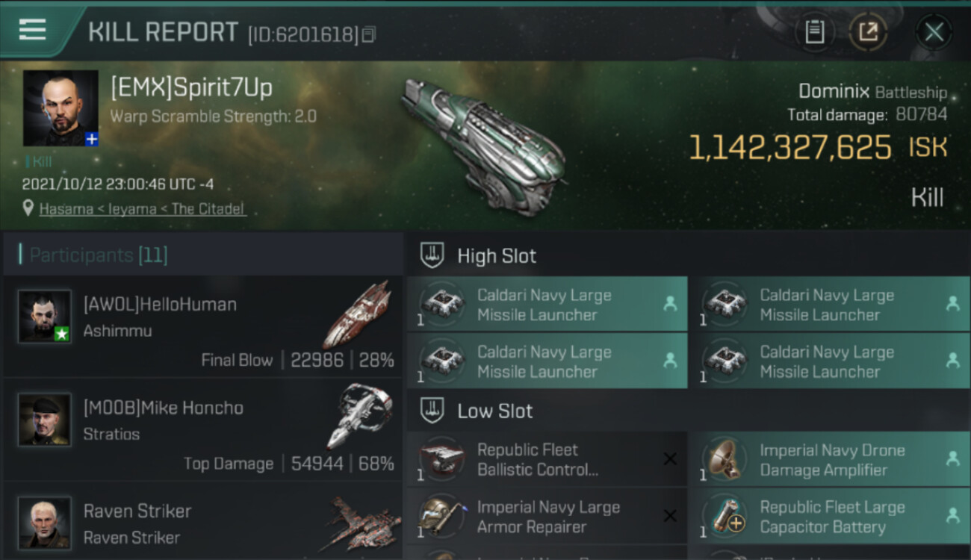The image size is (971, 560).
Task: Click the clipboard notes icon
Action: [814, 32]
